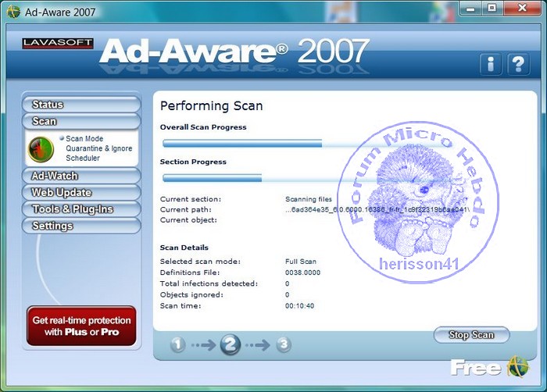547x392 pixels.
Task: Click the bug scan icon in sidebar
Action: pos(41,150)
